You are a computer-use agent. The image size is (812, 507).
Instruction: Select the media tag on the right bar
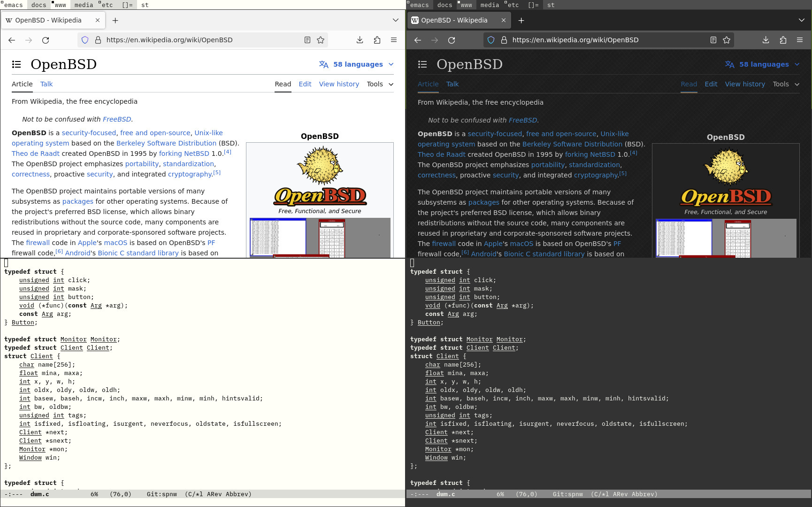(x=490, y=5)
